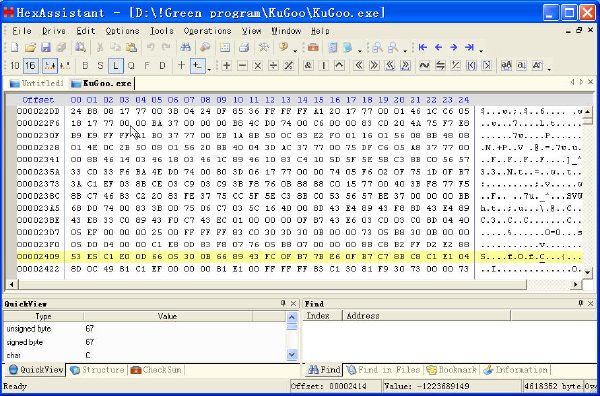
Task: Click the bitwise XOR (^) operation button
Action: click(x=339, y=66)
